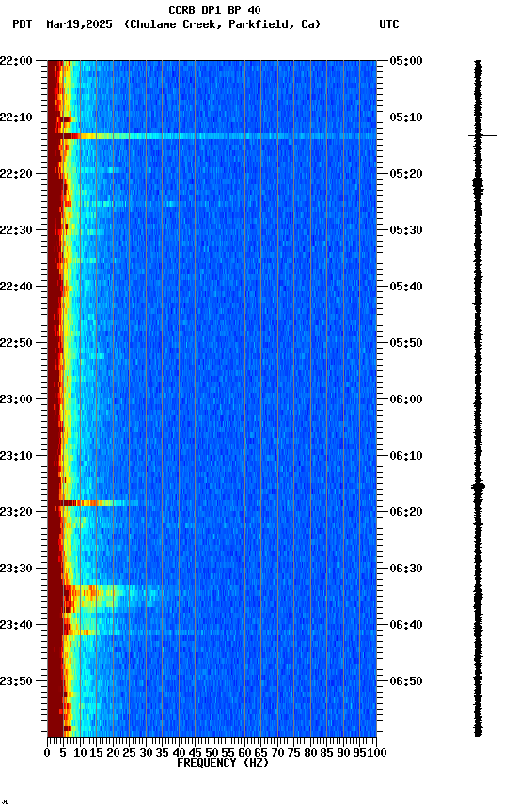Screen dimensions: 519x812
Task: Click the 0 Hz frequency axis label
Action: click(x=47, y=753)
